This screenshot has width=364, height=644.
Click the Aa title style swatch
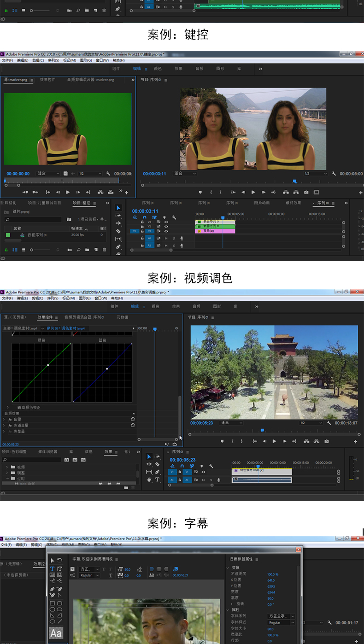pos(56,633)
